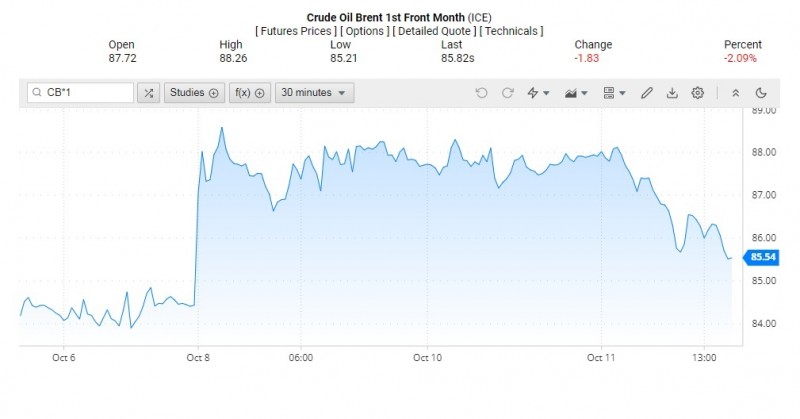
Task: Open the Studies menu
Action: pos(194,93)
